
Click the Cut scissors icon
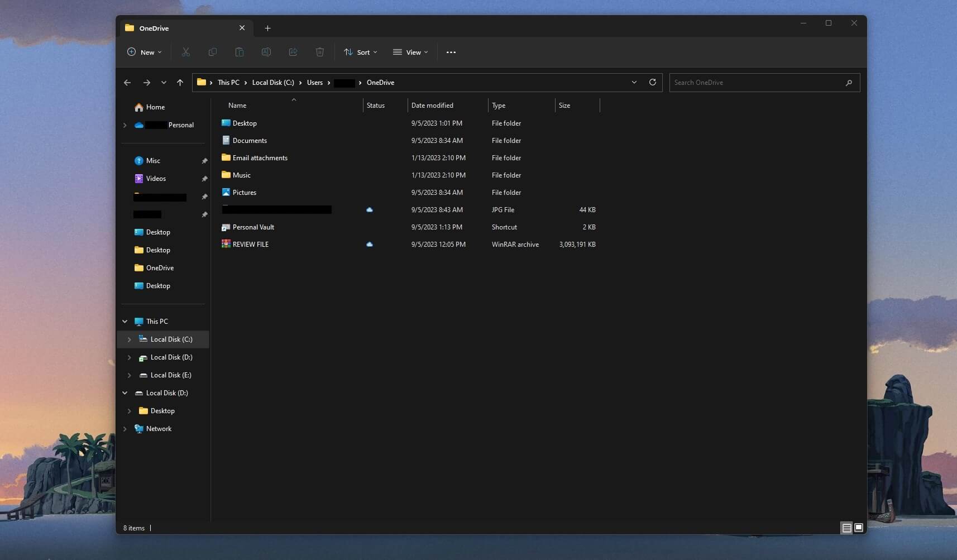[x=186, y=52]
